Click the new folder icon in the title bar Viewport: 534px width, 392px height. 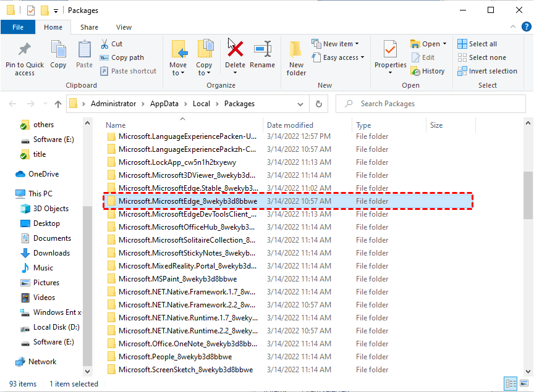[44, 10]
